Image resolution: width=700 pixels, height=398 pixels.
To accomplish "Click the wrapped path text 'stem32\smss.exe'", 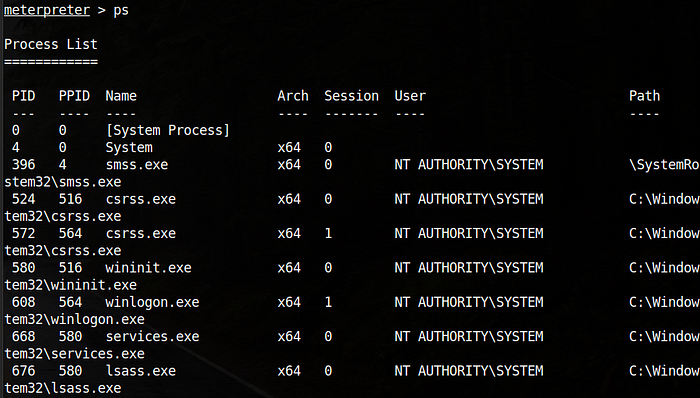I will pyautogui.click(x=62, y=182).
